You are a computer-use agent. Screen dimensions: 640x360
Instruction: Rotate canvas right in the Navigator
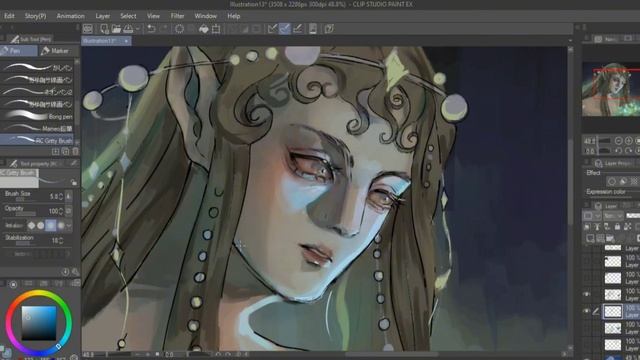point(629,151)
